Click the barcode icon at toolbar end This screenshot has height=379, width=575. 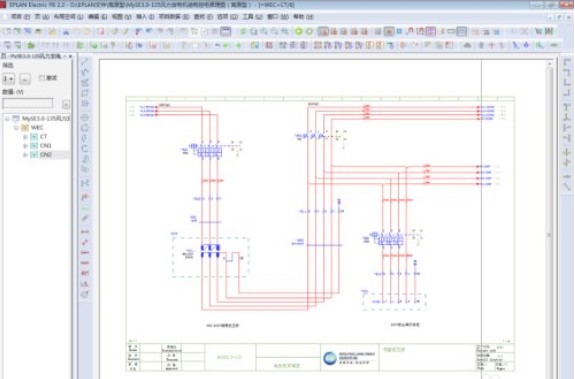pyautogui.click(x=549, y=32)
